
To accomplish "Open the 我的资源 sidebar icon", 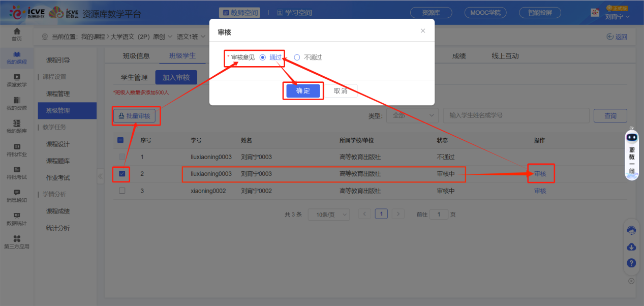I will tap(17, 101).
